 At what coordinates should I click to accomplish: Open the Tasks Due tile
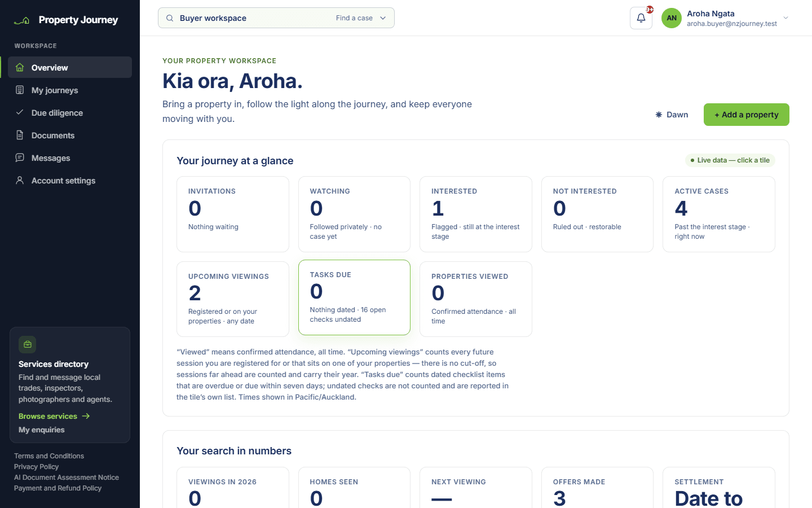tap(354, 297)
